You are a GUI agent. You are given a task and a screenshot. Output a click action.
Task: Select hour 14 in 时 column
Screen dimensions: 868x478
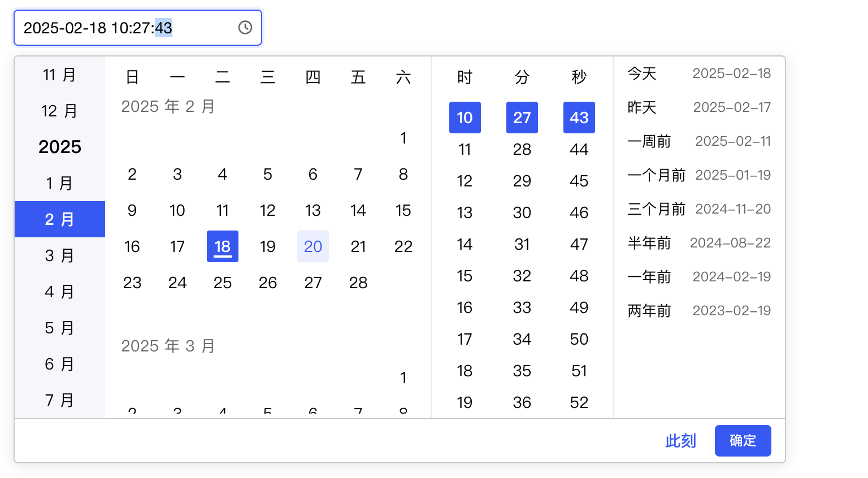[x=465, y=244]
